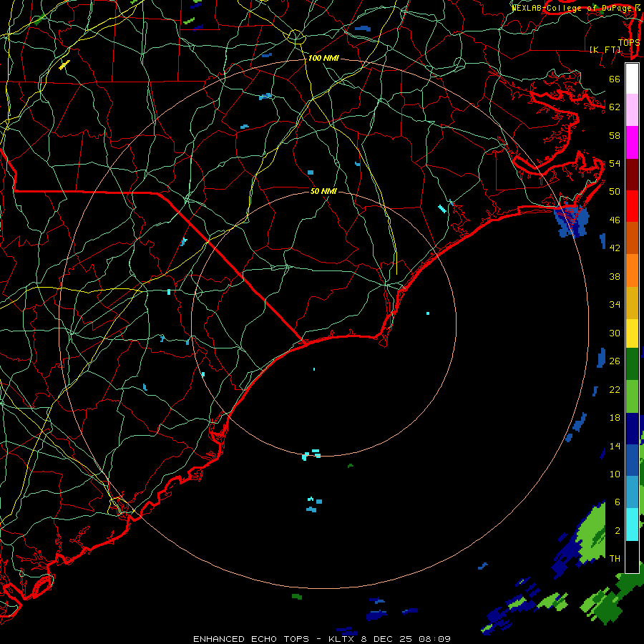Click the 42 legend value

(615, 248)
